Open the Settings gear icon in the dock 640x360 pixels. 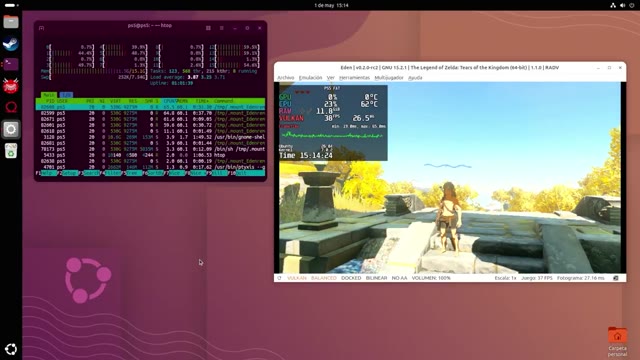(11, 129)
